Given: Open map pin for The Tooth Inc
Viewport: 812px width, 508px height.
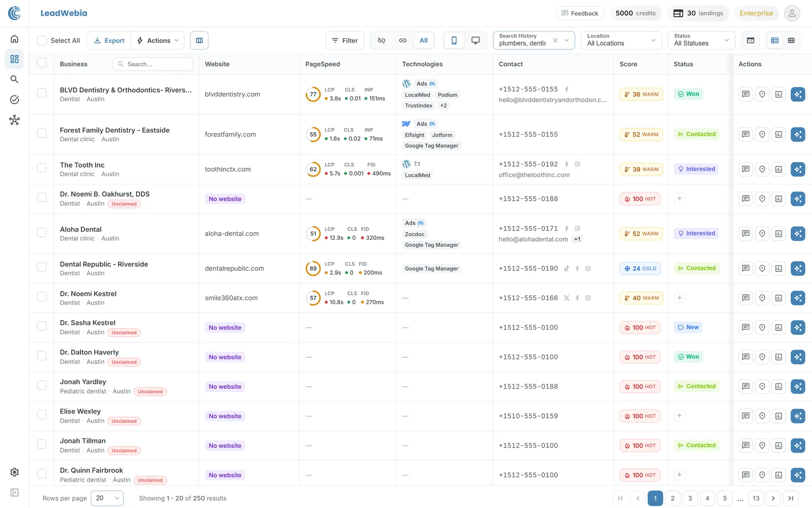Looking at the screenshot, I should 762,169.
